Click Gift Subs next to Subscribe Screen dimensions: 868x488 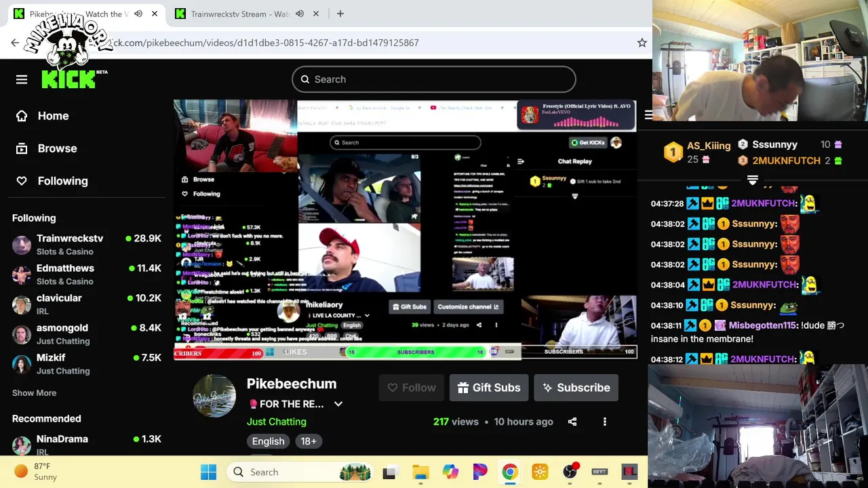[489, 388]
